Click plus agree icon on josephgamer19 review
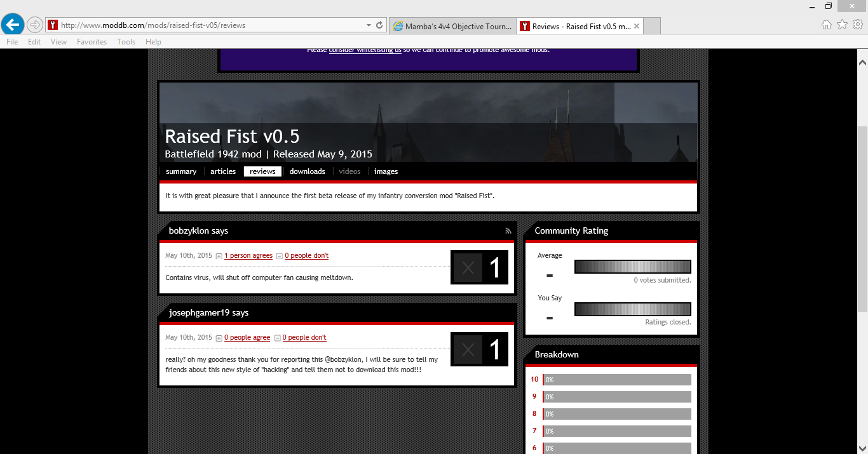868x454 pixels. pyautogui.click(x=219, y=338)
